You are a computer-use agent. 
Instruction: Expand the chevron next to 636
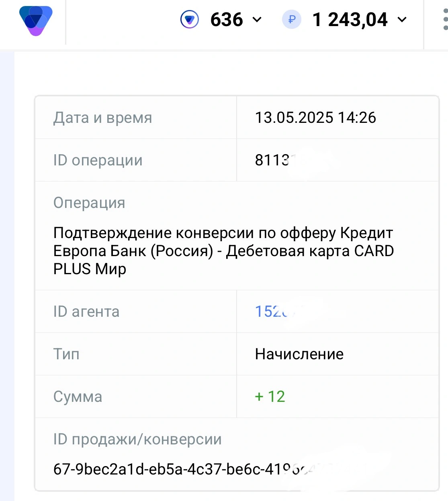coord(257,20)
